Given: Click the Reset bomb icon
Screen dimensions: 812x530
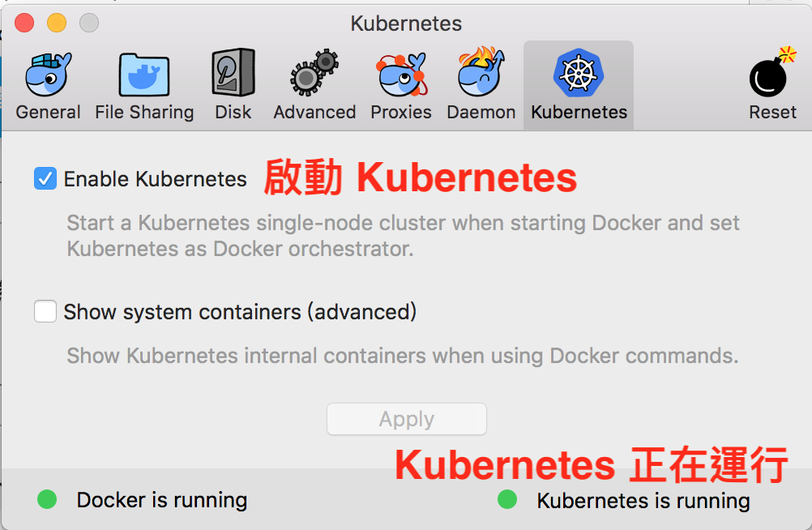Looking at the screenshot, I should click(772, 73).
